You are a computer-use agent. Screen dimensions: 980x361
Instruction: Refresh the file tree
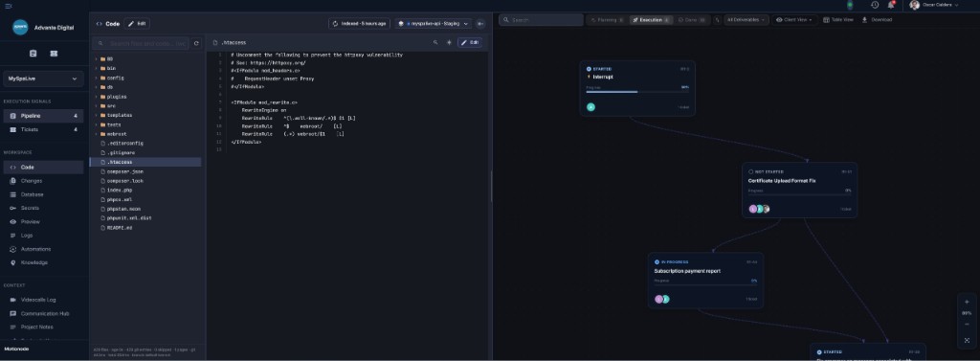point(196,43)
